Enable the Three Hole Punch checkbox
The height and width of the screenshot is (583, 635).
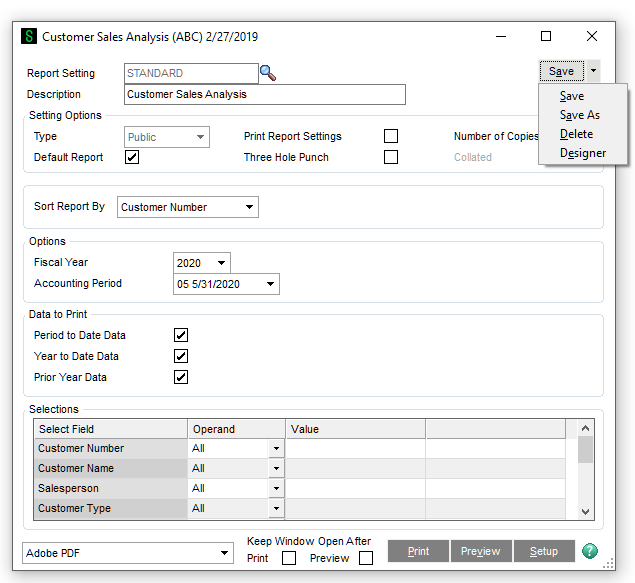click(x=391, y=157)
